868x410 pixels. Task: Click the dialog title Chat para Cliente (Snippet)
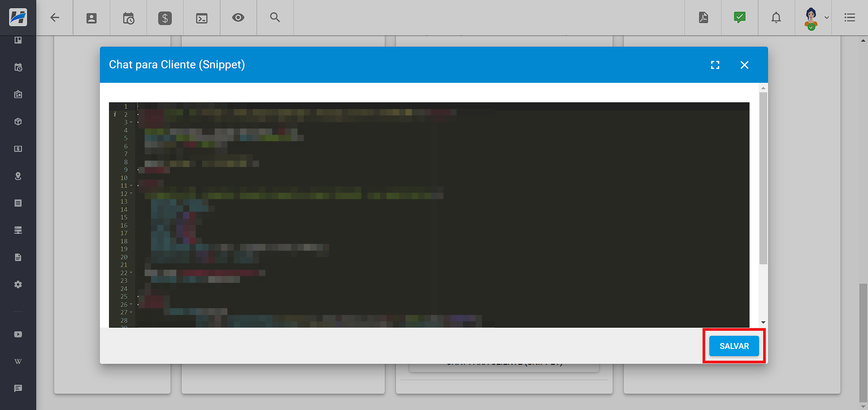[177, 65]
